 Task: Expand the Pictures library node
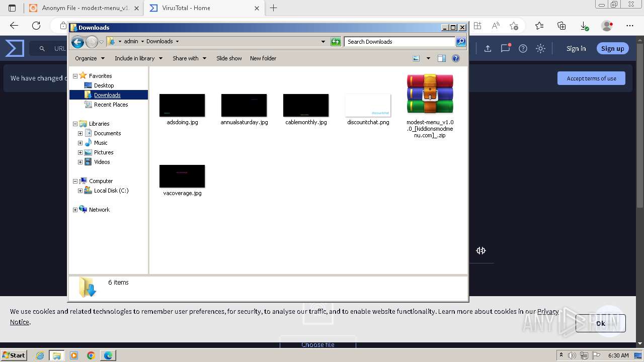point(80,152)
